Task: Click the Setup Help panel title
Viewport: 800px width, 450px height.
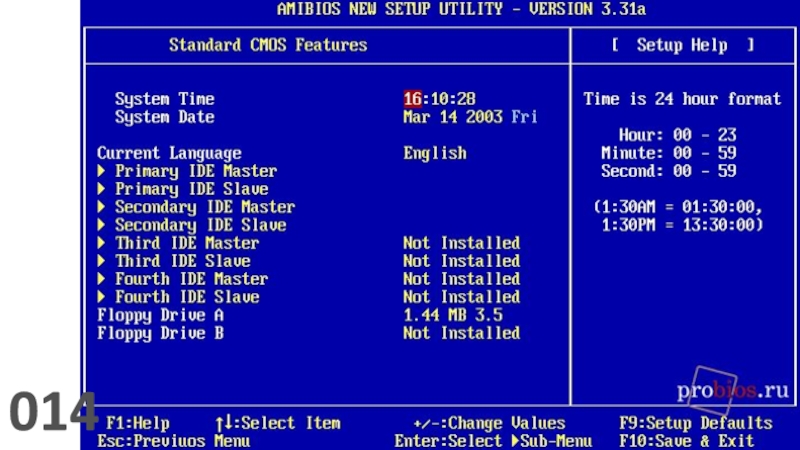Action: (x=682, y=45)
